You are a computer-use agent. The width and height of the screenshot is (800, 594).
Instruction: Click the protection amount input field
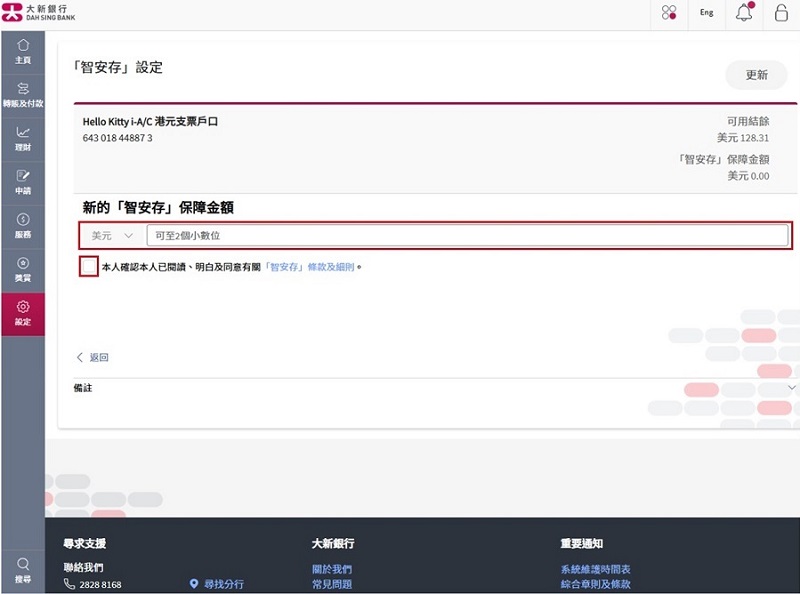[466, 236]
